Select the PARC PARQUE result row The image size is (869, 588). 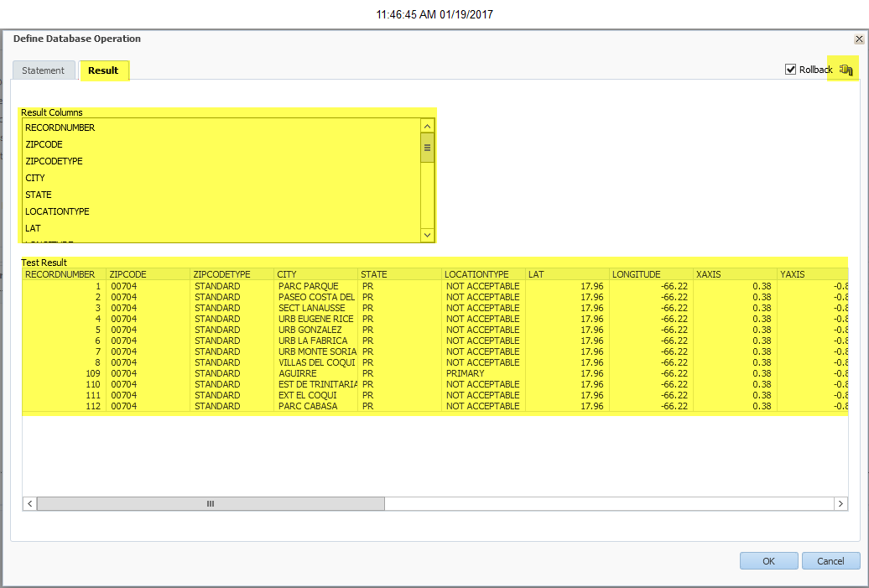[x=336, y=286]
